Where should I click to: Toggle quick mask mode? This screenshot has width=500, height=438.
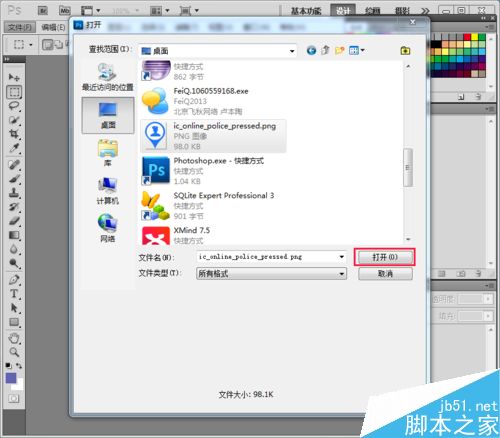(14, 398)
